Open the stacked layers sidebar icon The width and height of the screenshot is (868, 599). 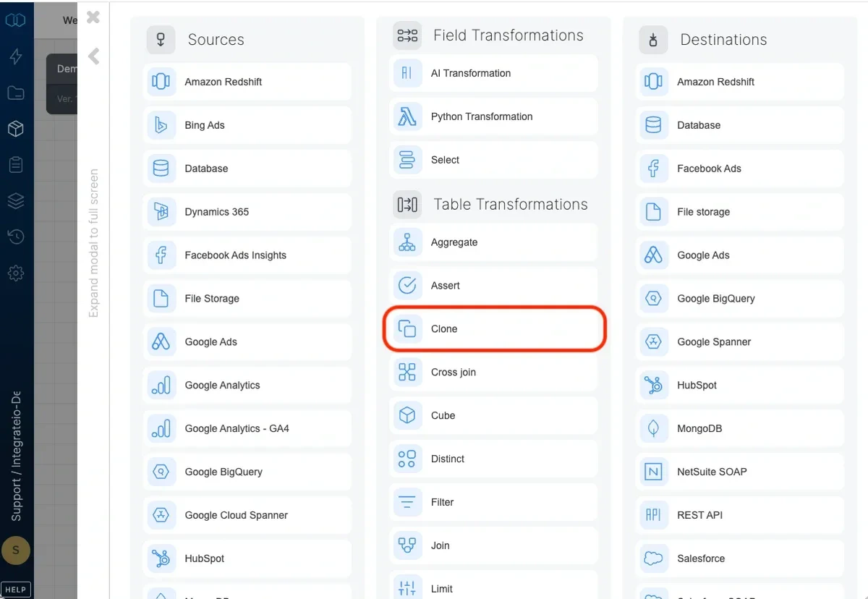(16, 201)
